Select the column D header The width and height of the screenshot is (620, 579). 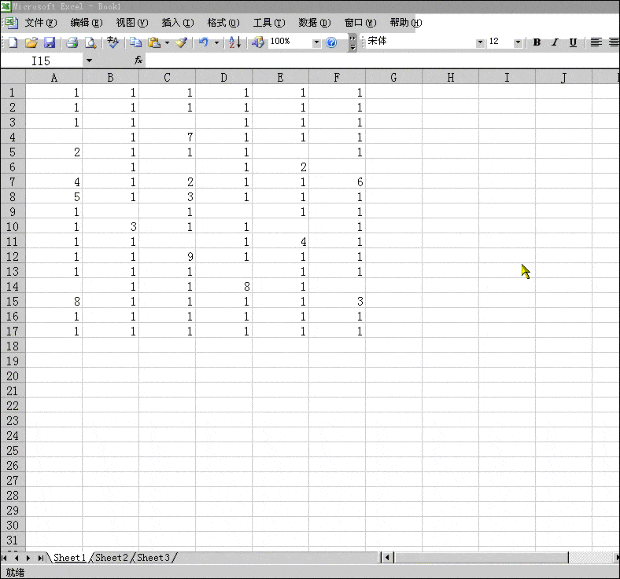coord(222,78)
